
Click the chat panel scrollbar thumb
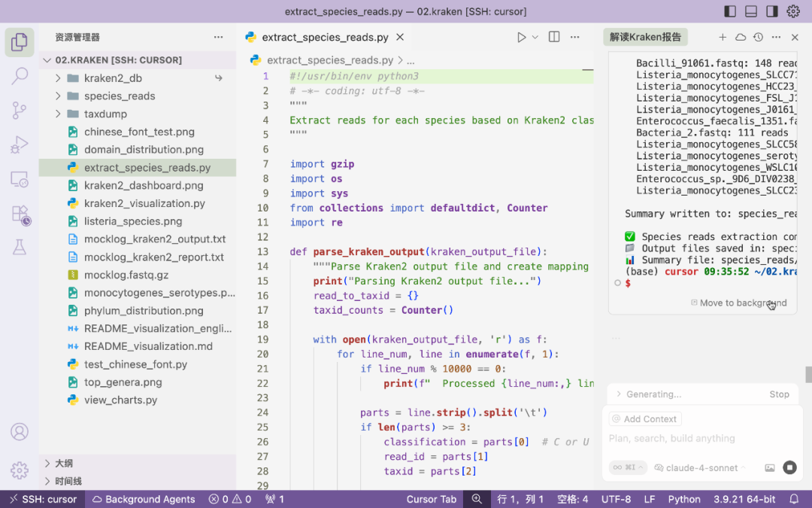click(808, 374)
